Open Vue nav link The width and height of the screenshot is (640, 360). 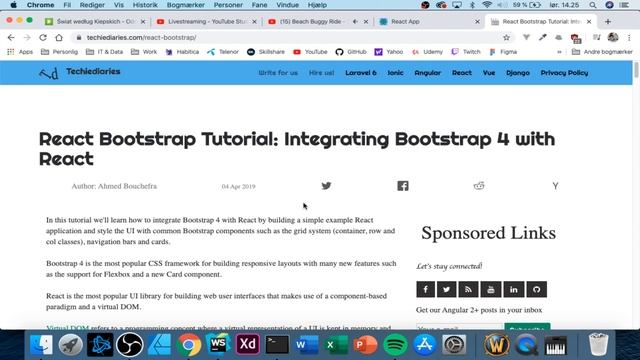click(x=489, y=73)
